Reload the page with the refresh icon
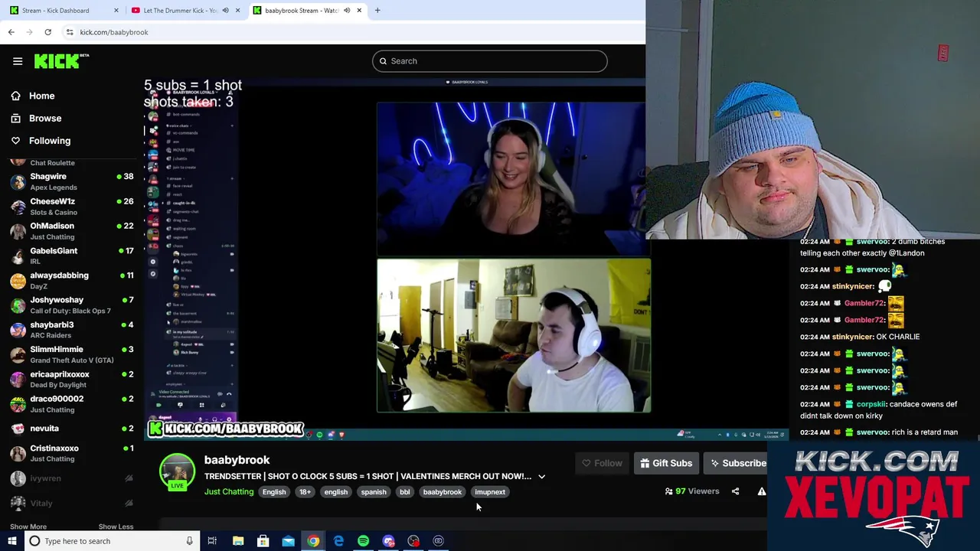The width and height of the screenshot is (980, 551). [47, 32]
